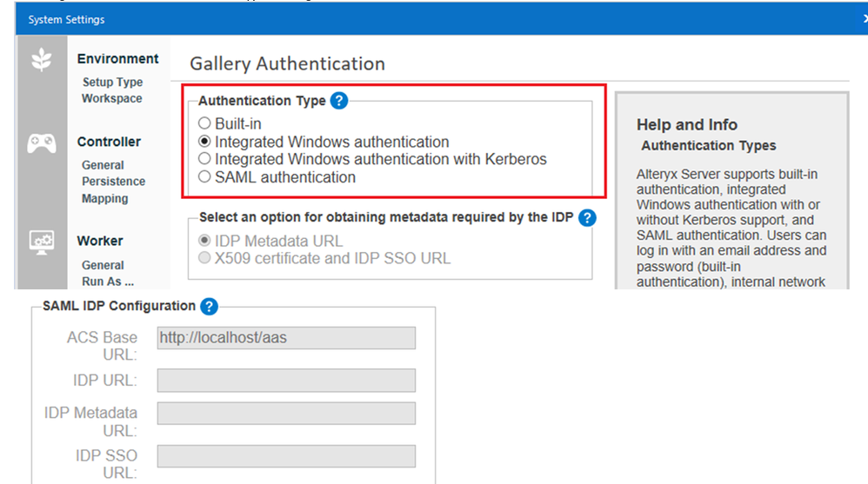868x484 pixels.
Task: Open Worker General page
Action: pyautogui.click(x=103, y=265)
